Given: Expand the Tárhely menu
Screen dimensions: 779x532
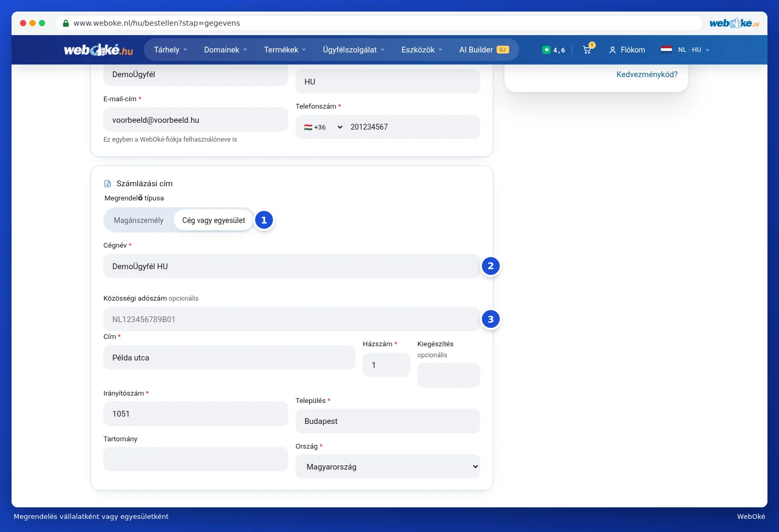Looking at the screenshot, I should (x=170, y=50).
